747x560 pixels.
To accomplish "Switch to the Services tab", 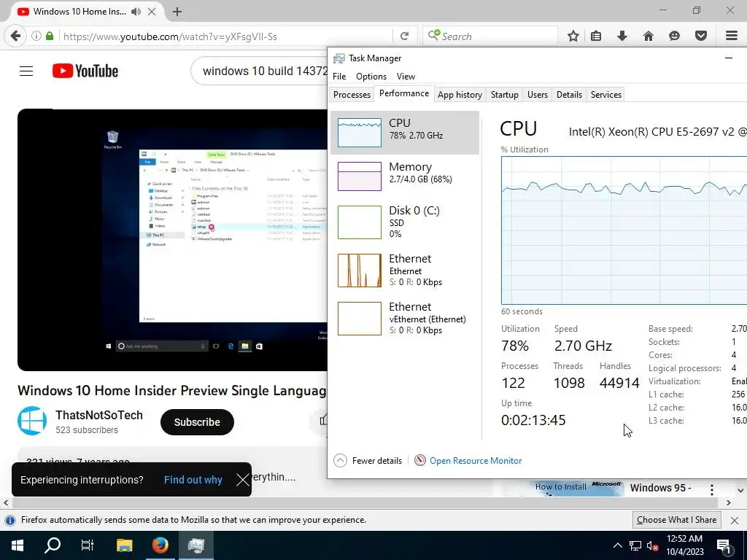I will click(x=606, y=94).
